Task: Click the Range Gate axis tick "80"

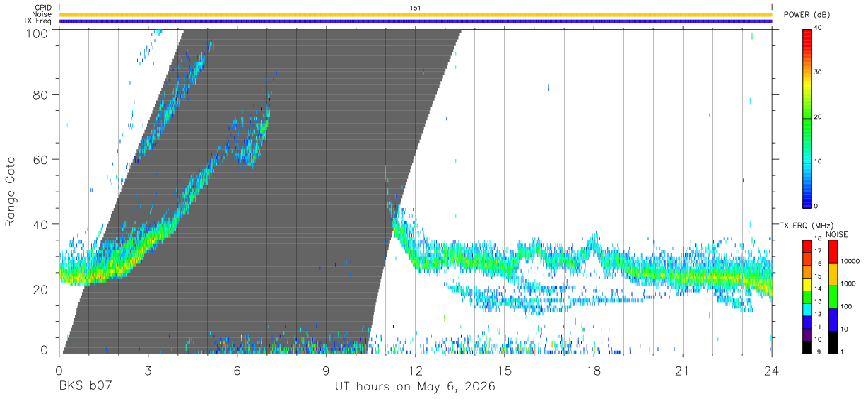Action: (41, 95)
